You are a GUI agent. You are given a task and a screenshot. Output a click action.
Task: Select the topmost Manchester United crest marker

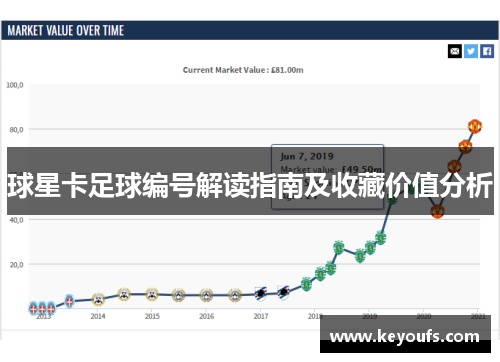point(475,126)
